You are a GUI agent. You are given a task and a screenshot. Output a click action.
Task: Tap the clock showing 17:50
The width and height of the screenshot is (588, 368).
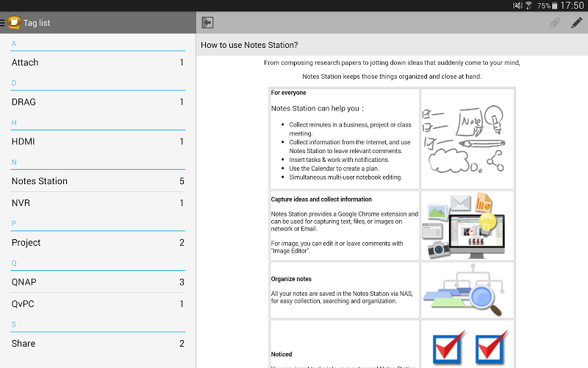click(x=573, y=6)
